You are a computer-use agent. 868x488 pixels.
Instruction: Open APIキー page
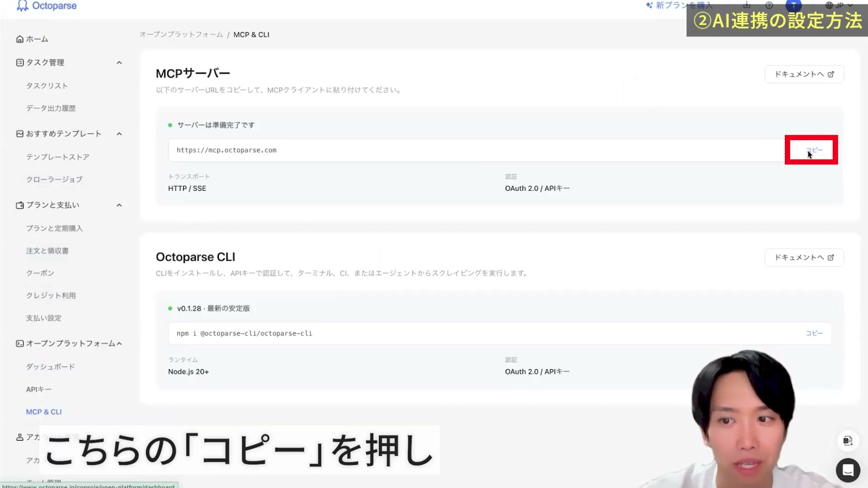[38, 389]
